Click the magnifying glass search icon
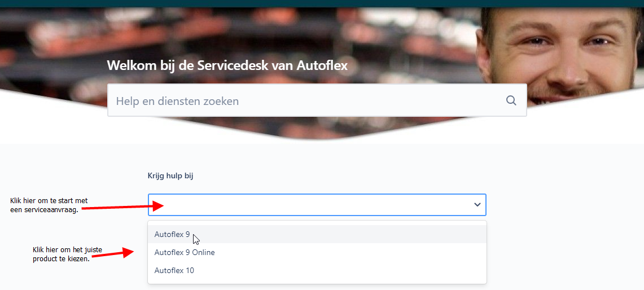This screenshot has height=290, width=644. pyautogui.click(x=511, y=100)
